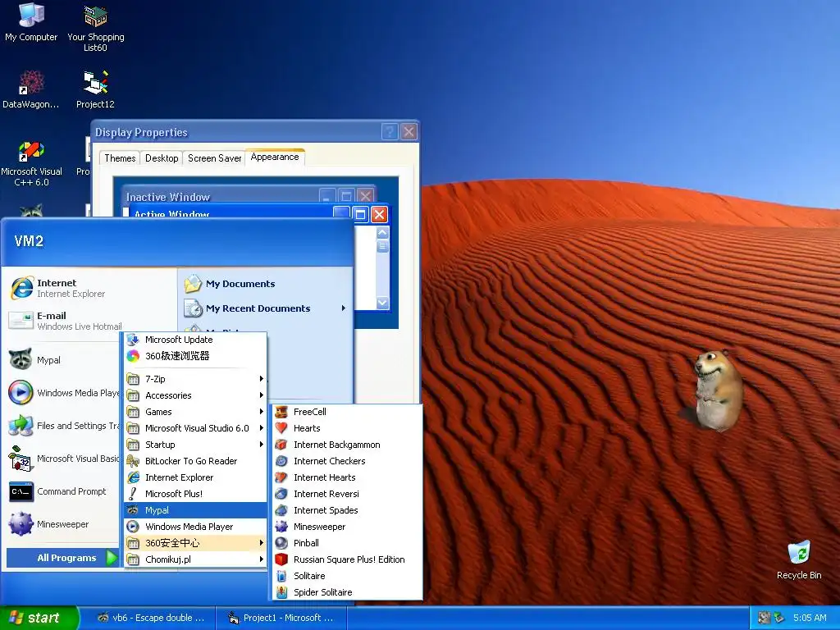Screen dimensions: 840x630
Task: Open Files and Settings Transfer wizard
Action: [x=62, y=426]
